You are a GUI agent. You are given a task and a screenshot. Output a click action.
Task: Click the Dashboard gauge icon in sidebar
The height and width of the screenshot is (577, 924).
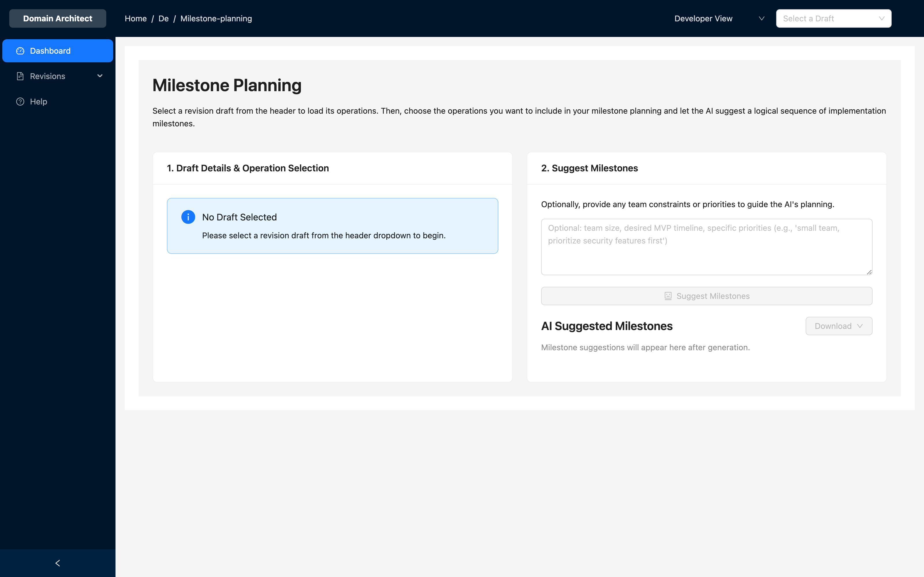coord(20,51)
